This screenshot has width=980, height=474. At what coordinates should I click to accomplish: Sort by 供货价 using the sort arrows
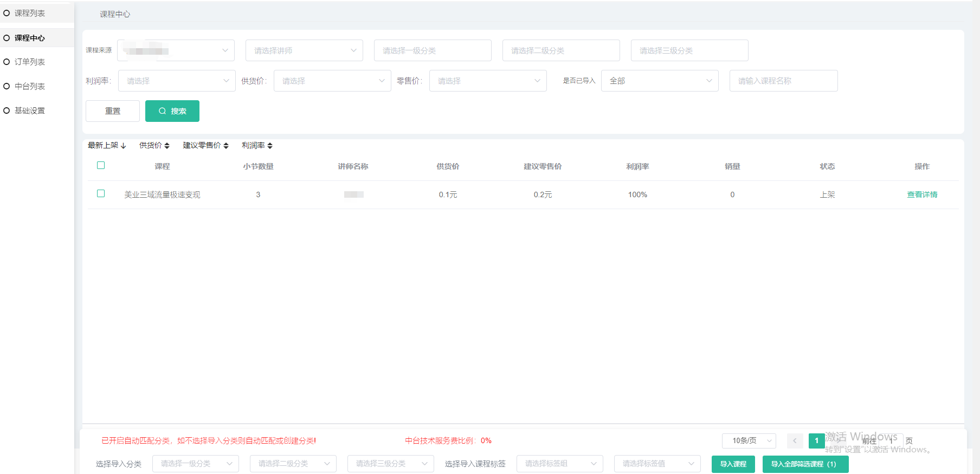(167, 146)
